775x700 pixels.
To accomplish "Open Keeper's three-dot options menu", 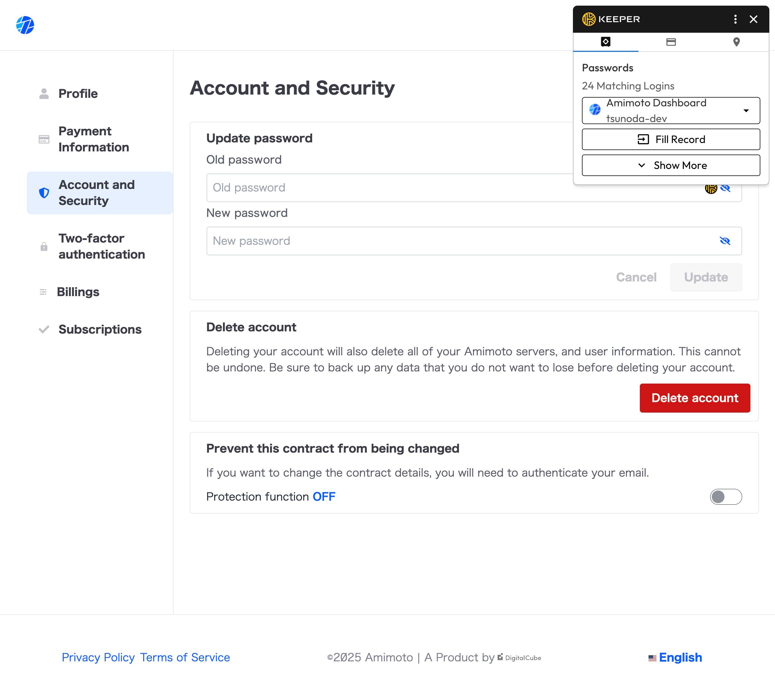I will pos(735,19).
